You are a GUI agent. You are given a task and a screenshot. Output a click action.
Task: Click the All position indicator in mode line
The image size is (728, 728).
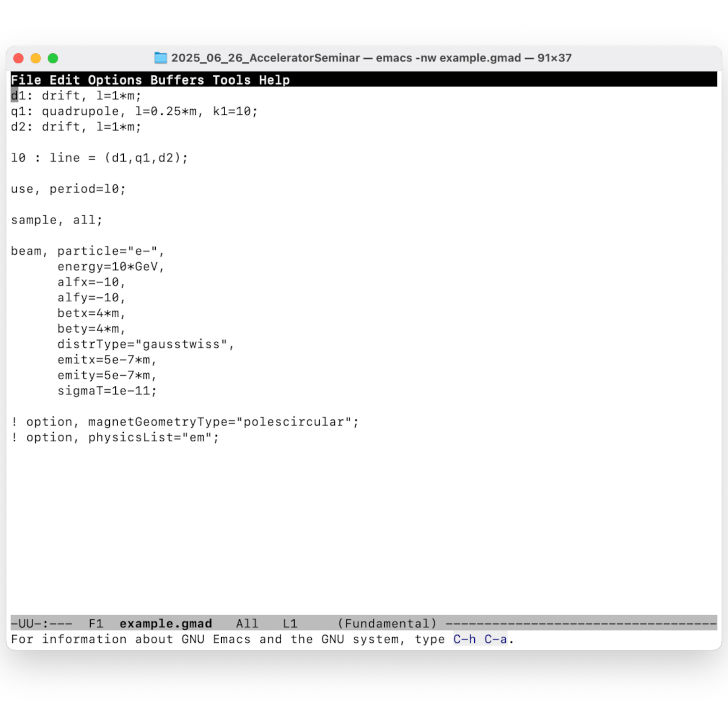pyautogui.click(x=247, y=623)
